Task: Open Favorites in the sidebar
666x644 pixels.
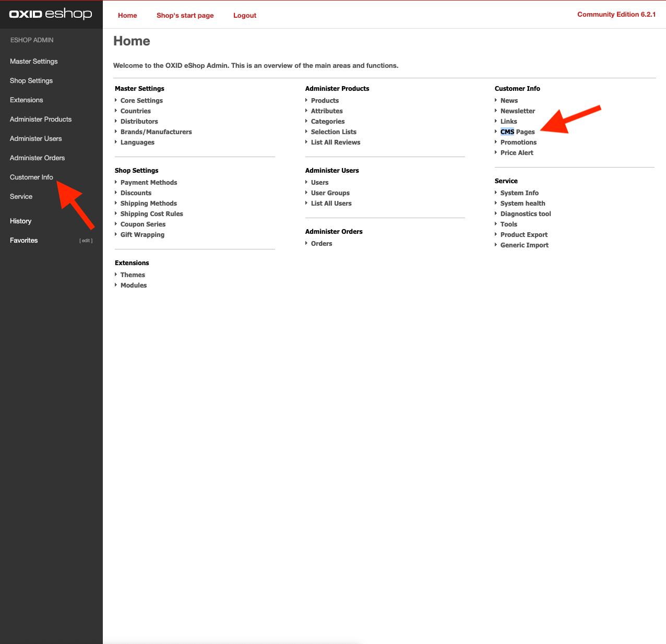Action: tap(24, 240)
